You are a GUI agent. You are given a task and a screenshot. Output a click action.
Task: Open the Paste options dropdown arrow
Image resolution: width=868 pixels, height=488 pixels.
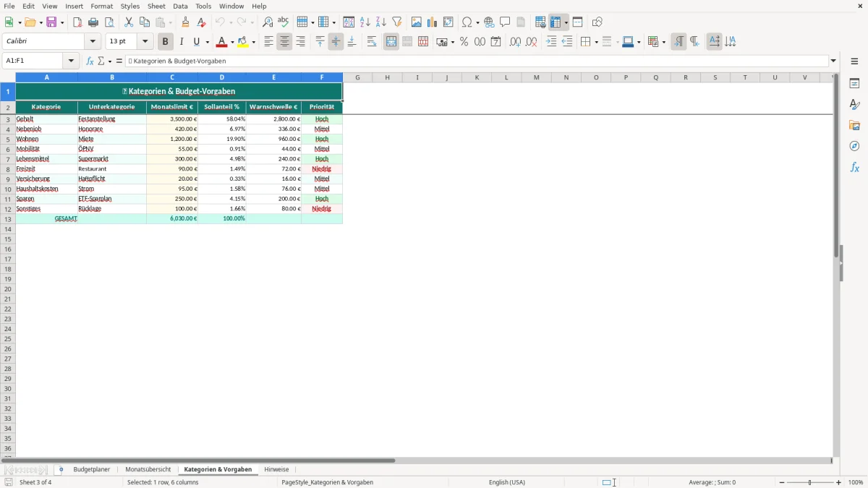tap(171, 22)
